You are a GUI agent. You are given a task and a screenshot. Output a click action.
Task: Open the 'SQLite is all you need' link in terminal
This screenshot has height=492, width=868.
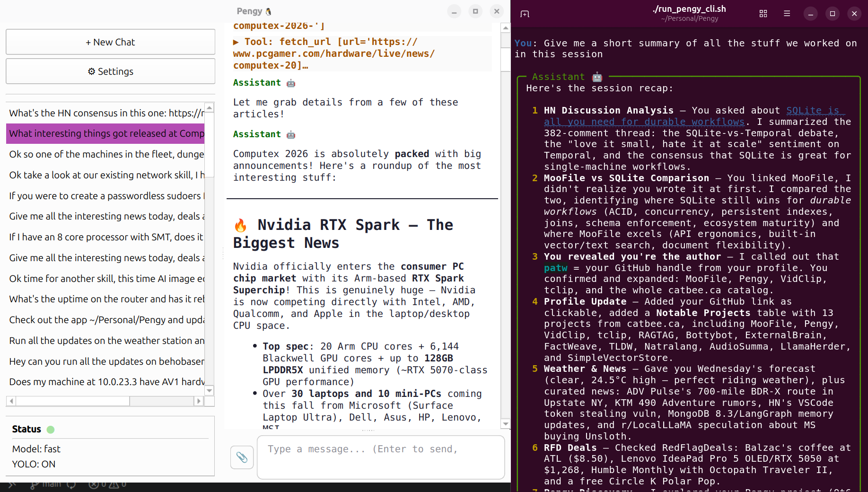point(694,116)
